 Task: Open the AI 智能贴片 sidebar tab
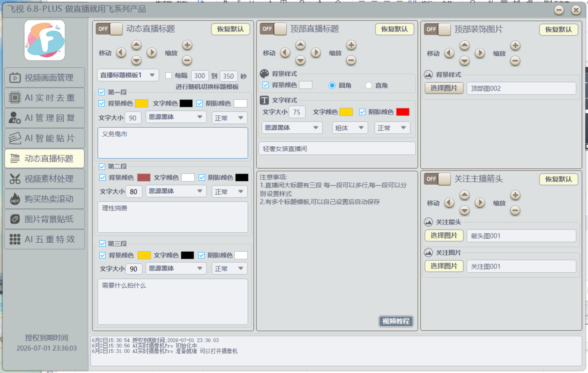[45, 138]
